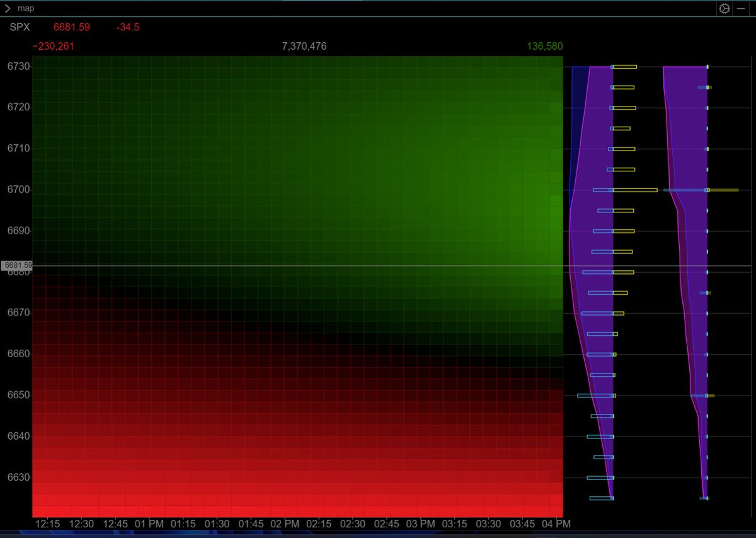756x538 pixels.
Task: Click the 01:45 time axis label
Action: (251, 524)
